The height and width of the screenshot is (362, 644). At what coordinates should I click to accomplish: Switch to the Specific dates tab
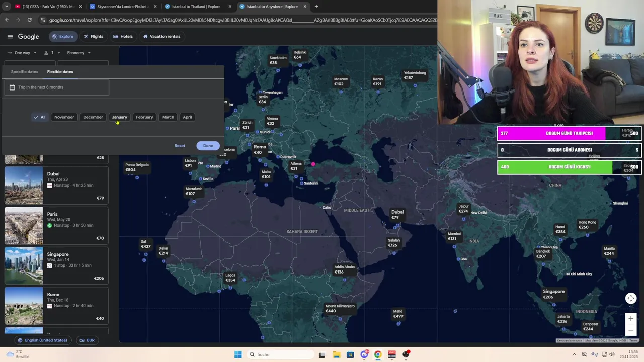pos(25,72)
